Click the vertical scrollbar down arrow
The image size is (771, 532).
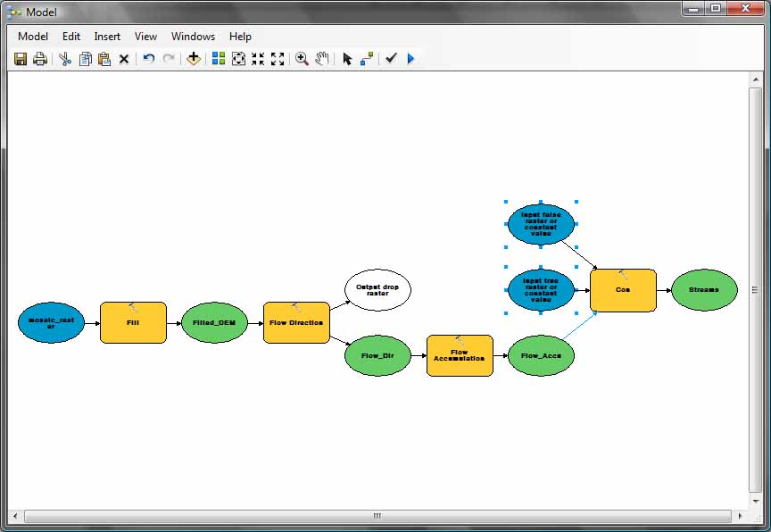755,503
